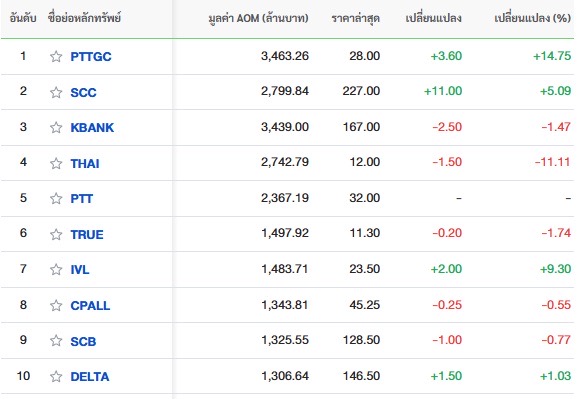Sort by the ชื่อย่อหลักทรัพย์ column header
The height and width of the screenshot is (399, 585).
pyautogui.click(x=84, y=18)
